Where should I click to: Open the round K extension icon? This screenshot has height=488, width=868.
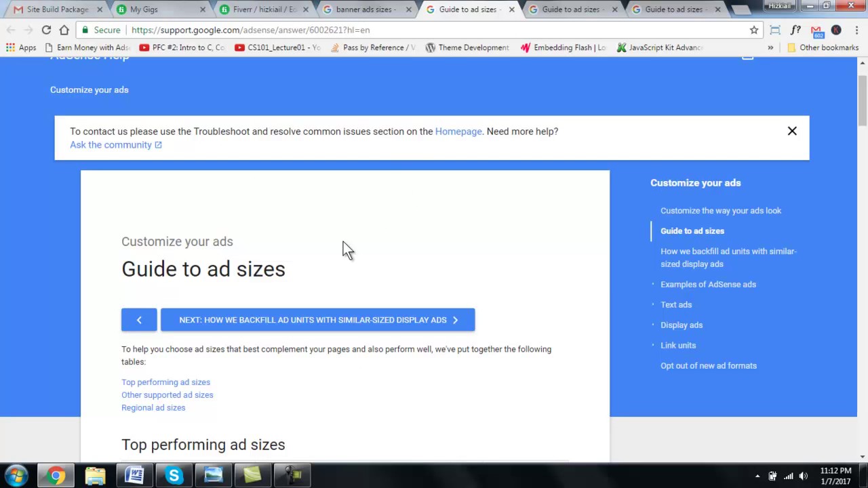pyautogui.click(x=836, y=30)
